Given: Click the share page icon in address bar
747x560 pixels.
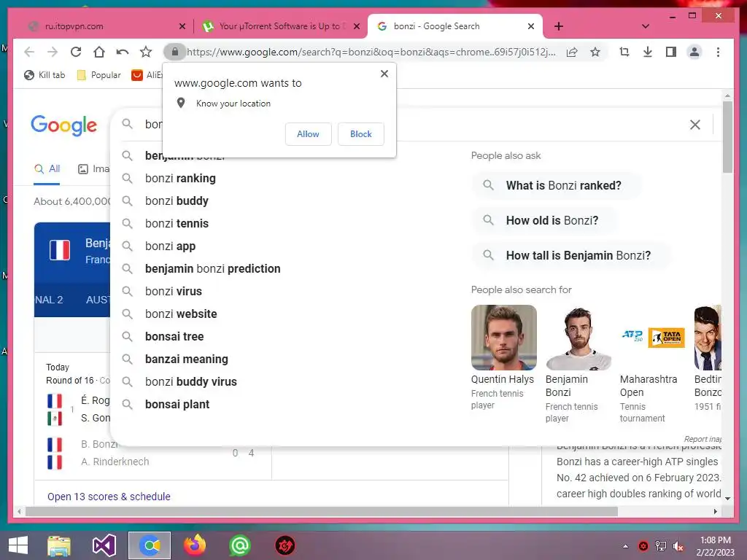Looking at the screenshot, I should coord(572,52).
